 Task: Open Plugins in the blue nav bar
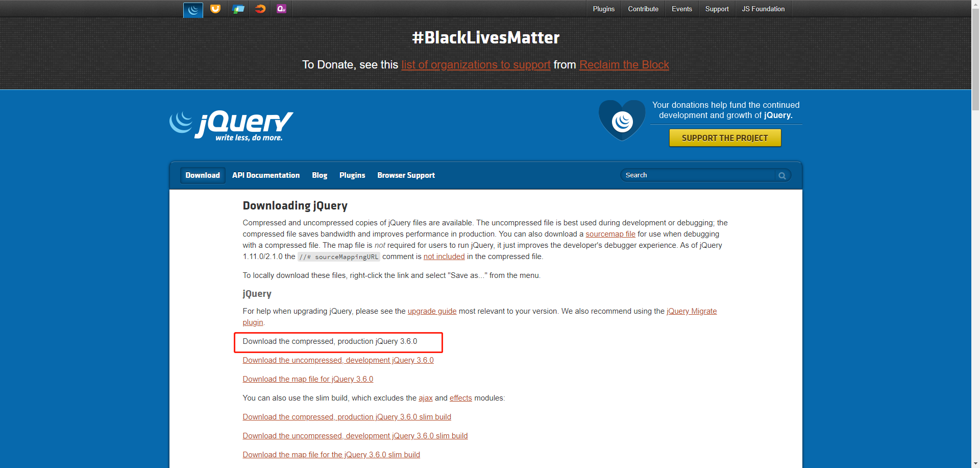352,175
